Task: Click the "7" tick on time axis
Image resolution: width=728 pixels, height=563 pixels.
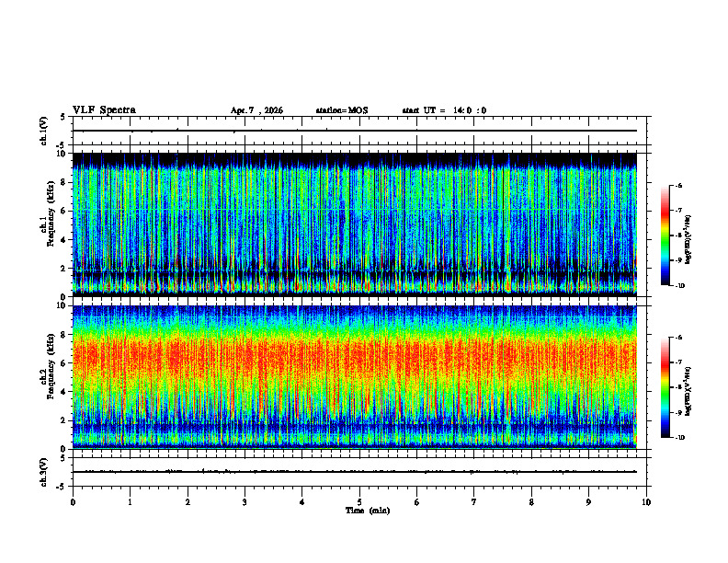Action: point(474,502)
